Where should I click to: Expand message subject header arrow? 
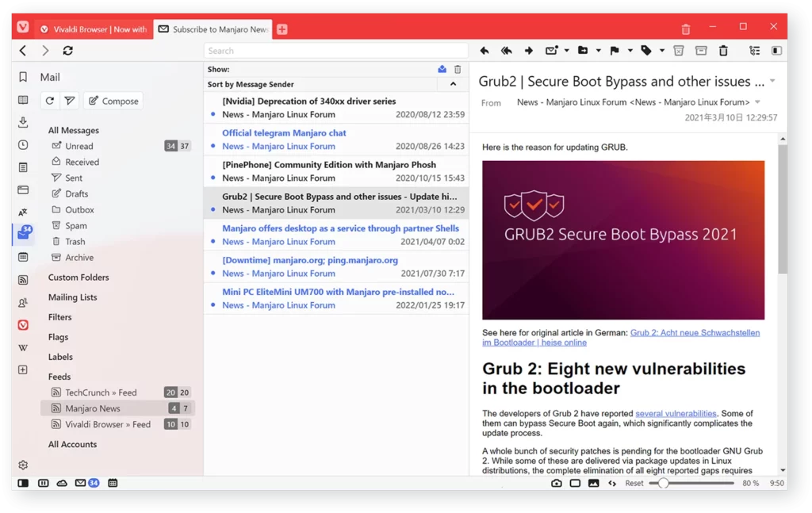772,82
